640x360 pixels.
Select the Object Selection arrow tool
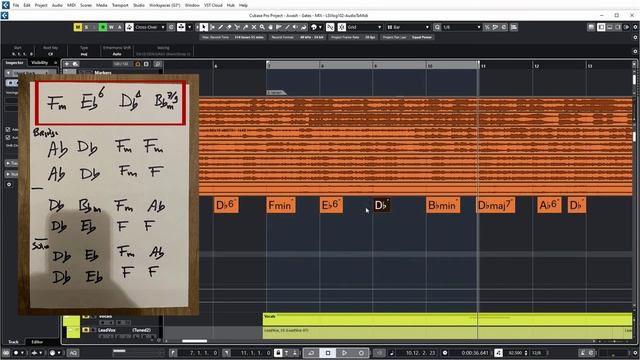pyautogui.click(x=204, y=27)
